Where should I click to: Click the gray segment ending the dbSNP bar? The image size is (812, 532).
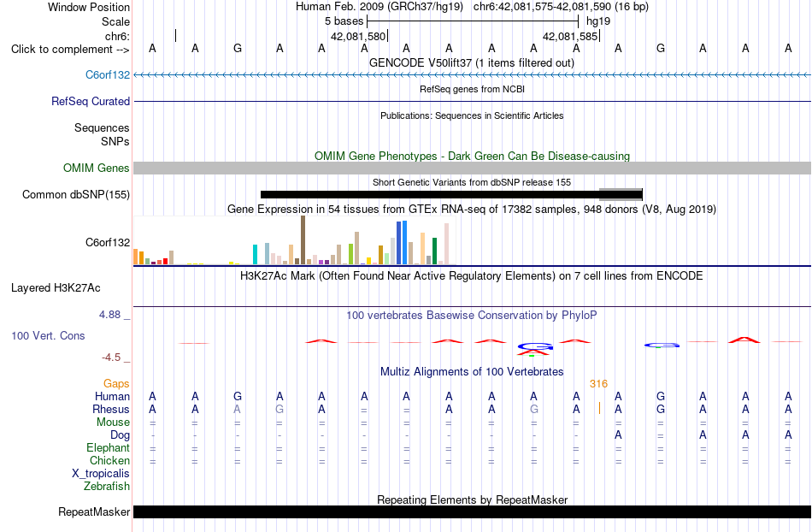[621, 194]
